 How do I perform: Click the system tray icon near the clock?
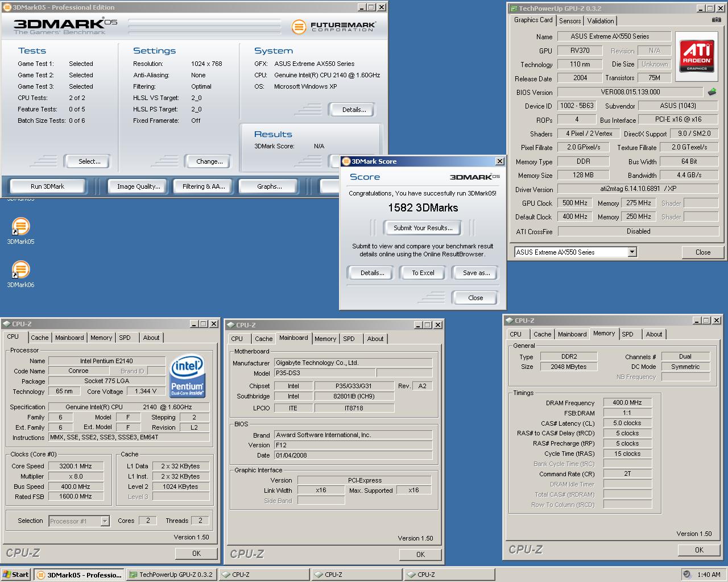click(687, 575)
